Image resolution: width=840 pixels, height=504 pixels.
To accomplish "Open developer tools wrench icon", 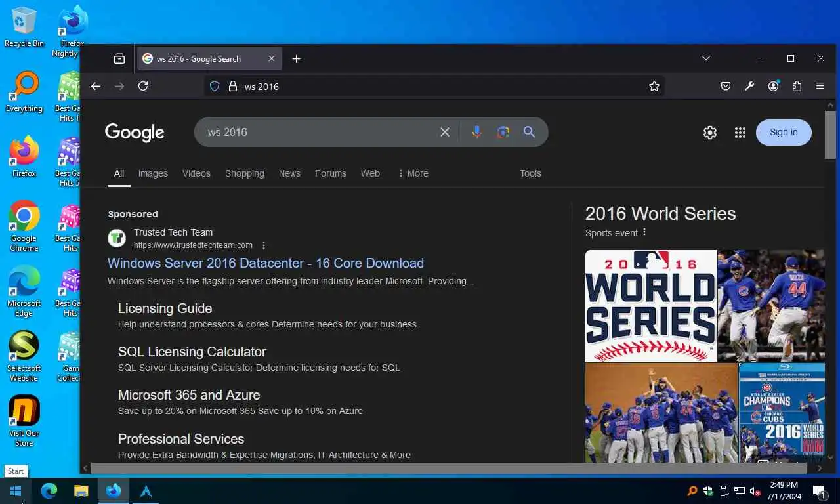I will [x=749, y=86].
